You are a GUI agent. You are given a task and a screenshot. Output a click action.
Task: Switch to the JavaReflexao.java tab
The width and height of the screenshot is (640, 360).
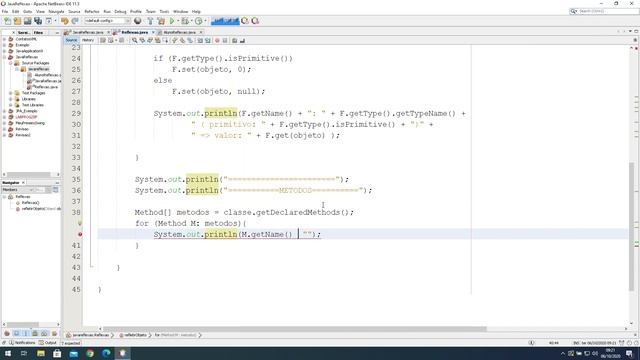point(87,32)
